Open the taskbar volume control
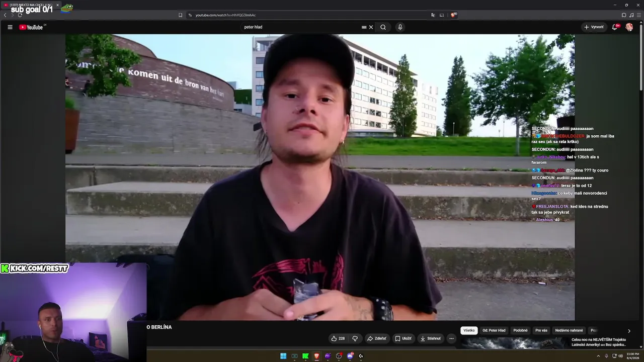Image resolution: width=644 pixels, height=362 pixels. [x=620, y=356]
